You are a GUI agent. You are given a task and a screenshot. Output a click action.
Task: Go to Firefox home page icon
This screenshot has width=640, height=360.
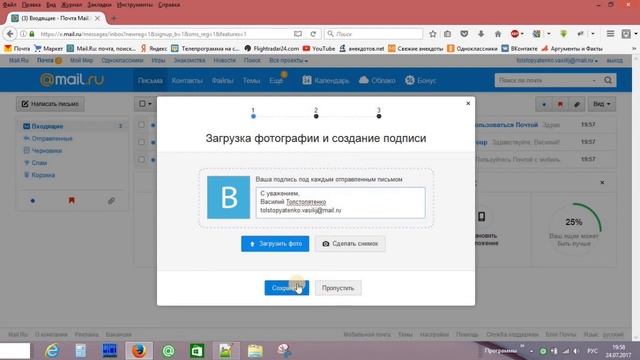498,34
